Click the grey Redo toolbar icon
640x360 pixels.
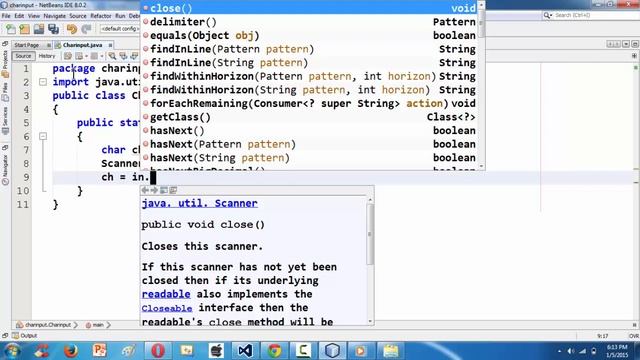[86, 29]
